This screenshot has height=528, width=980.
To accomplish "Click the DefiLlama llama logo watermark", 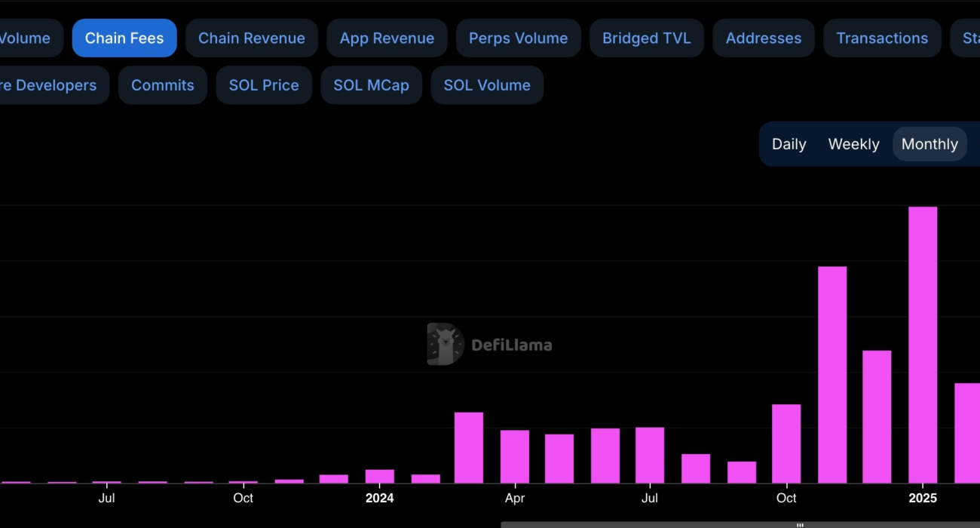I will (x=445, y=345).
